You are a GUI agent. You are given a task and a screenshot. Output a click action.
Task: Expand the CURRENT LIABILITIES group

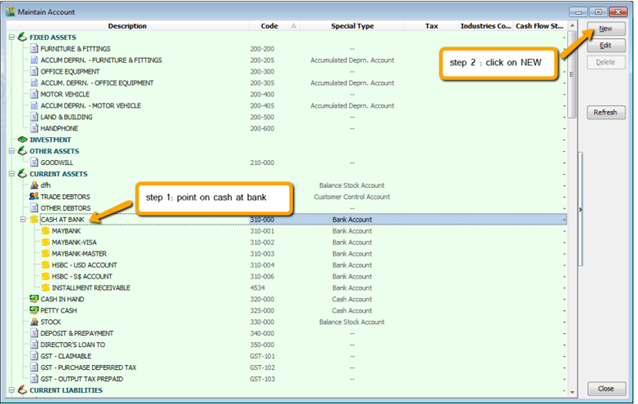coord(11,390)
